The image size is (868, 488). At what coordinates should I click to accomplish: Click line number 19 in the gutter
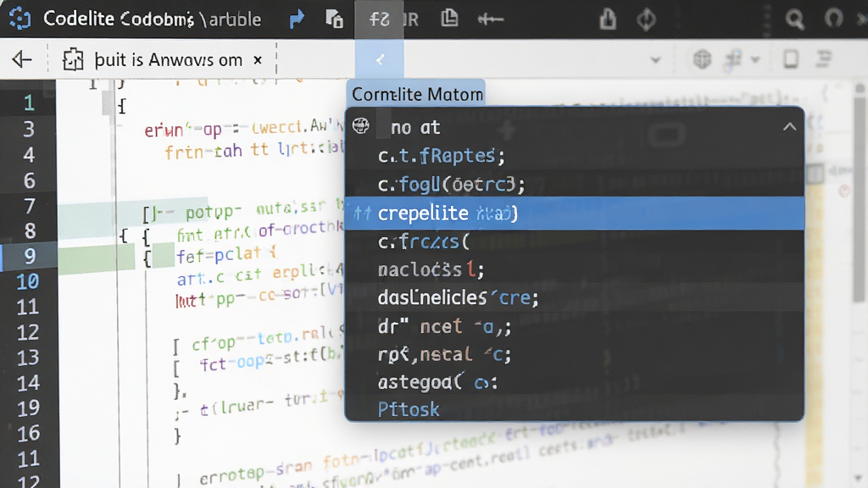pyautogui.click(x=28, y=408)
